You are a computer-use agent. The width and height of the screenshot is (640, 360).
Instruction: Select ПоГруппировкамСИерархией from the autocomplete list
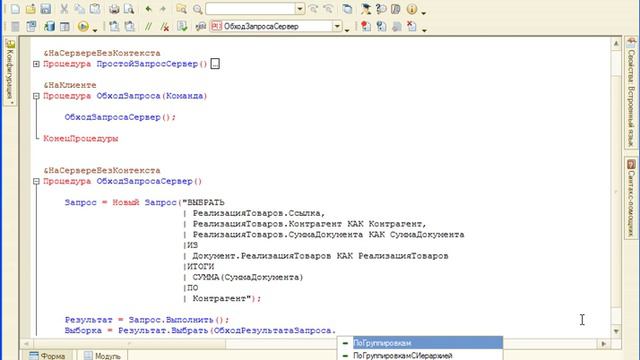tap(420, 356)
